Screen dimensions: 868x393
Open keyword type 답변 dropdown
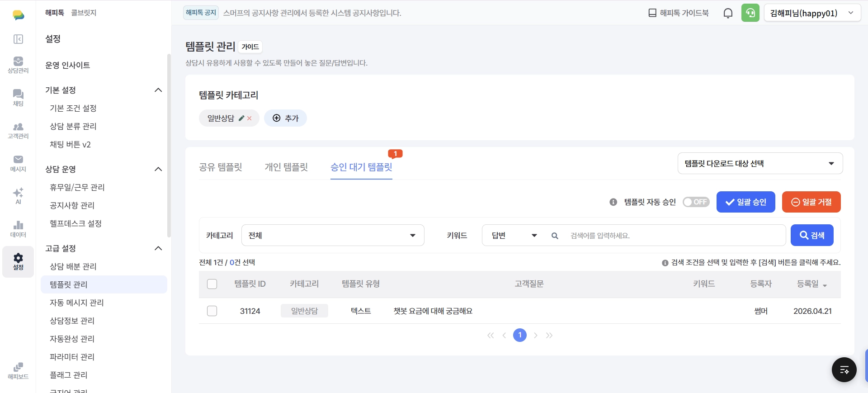[514, 235]
